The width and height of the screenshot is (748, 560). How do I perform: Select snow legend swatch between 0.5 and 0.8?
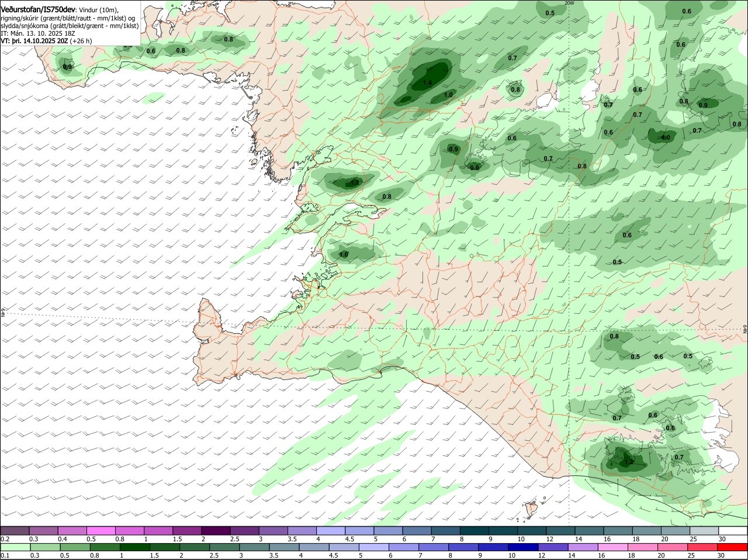pyautogui.click(x=101, y=531)
